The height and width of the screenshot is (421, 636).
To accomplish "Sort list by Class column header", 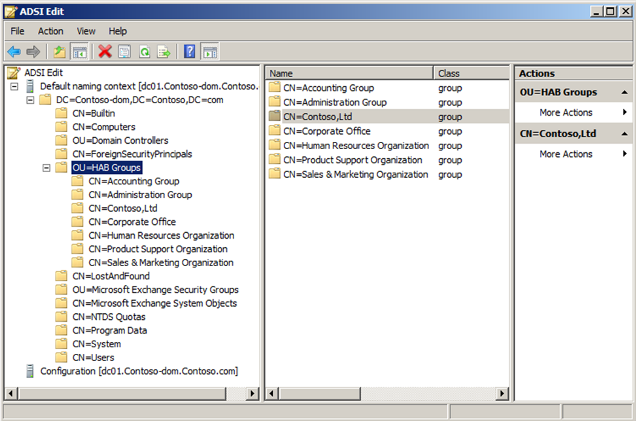I will click(471, 73).
